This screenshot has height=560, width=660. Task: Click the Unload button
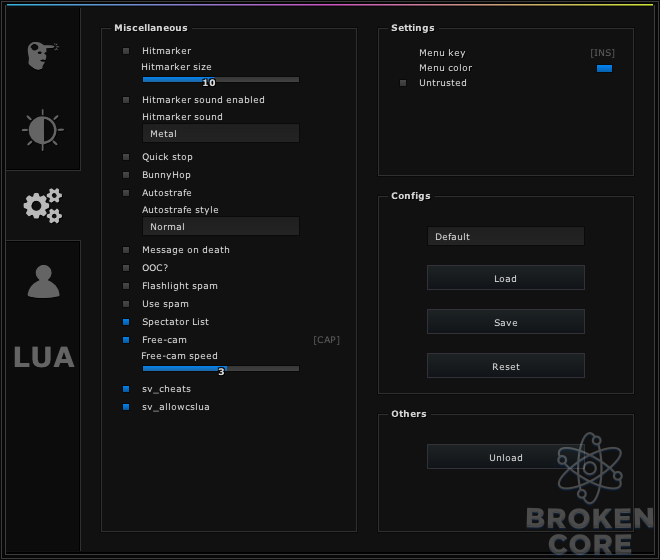pyautogui.click(x=506, y=457)
